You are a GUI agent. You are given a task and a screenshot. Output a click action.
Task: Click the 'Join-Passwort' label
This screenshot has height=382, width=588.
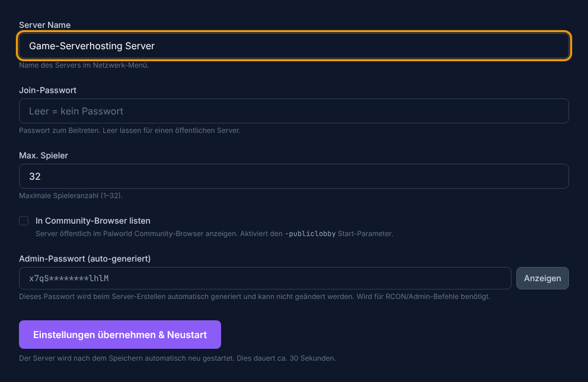47,90
